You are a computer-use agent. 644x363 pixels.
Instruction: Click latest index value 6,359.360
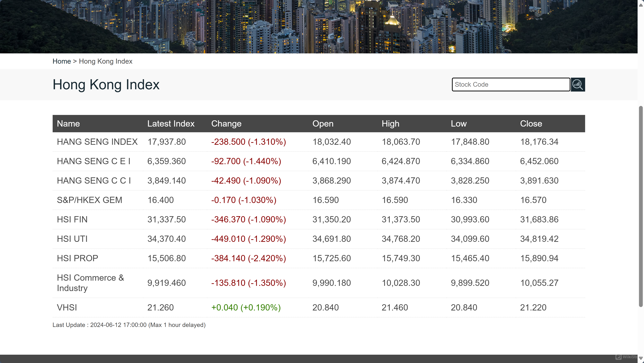coord(167,161)
